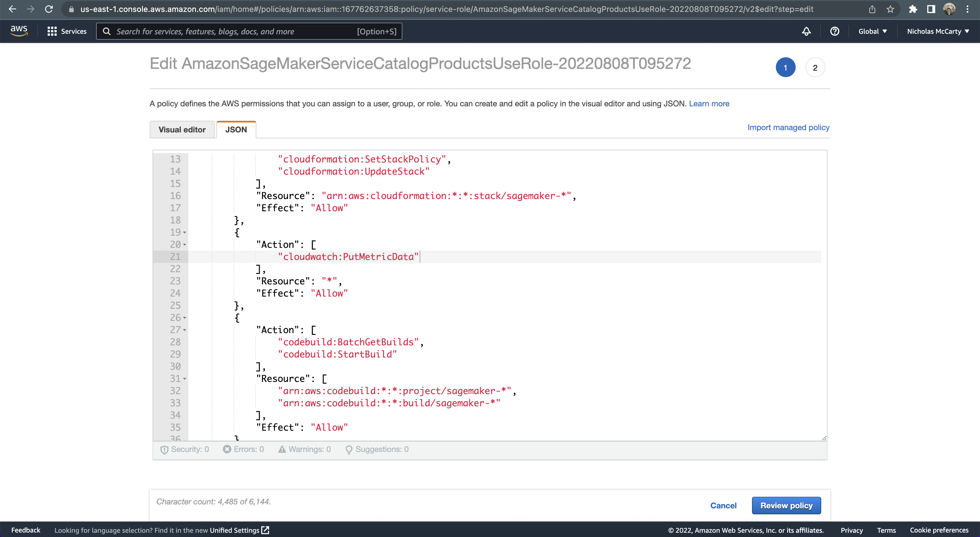The height and width of the screenshot is (537, 980).
Task: Focus the AWS services search field
Action: pyautogui.click(x=236, y=31)
